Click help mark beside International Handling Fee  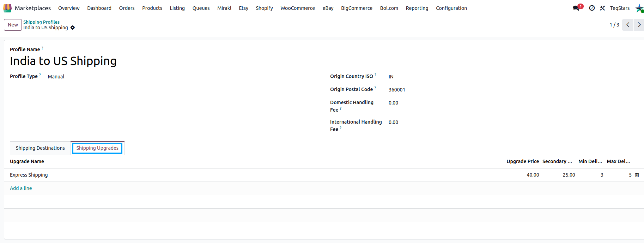[x=341, y=128]
